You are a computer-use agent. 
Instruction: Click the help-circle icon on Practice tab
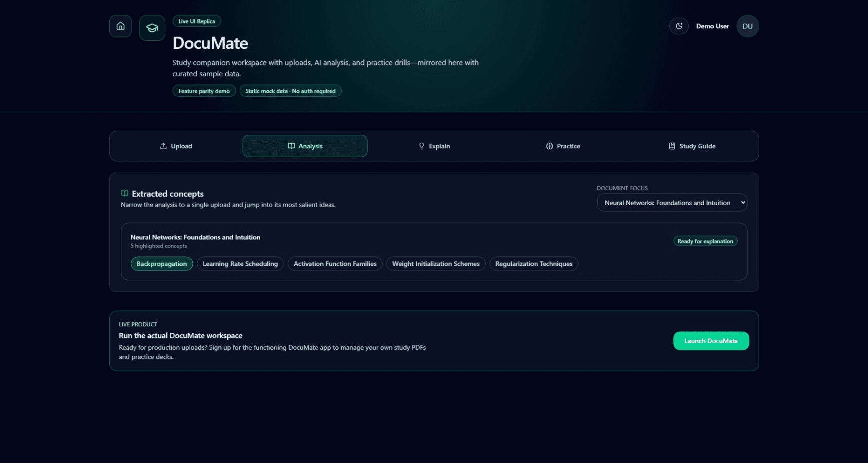549,146
